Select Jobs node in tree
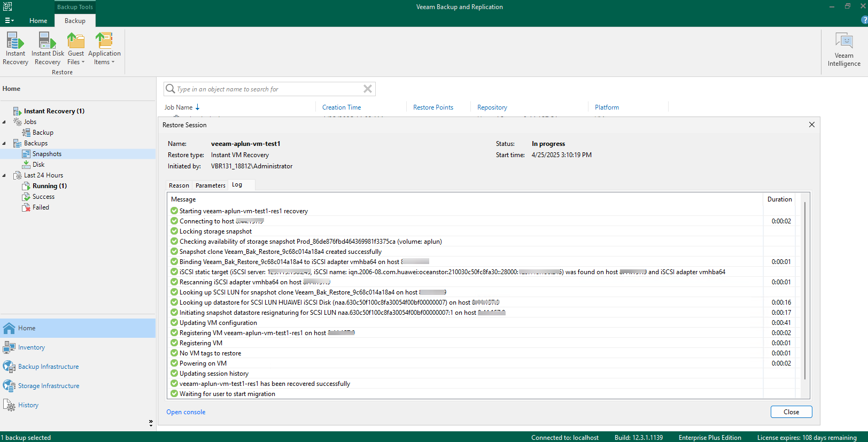Screen dimensions: 868x442 point(30,122)
